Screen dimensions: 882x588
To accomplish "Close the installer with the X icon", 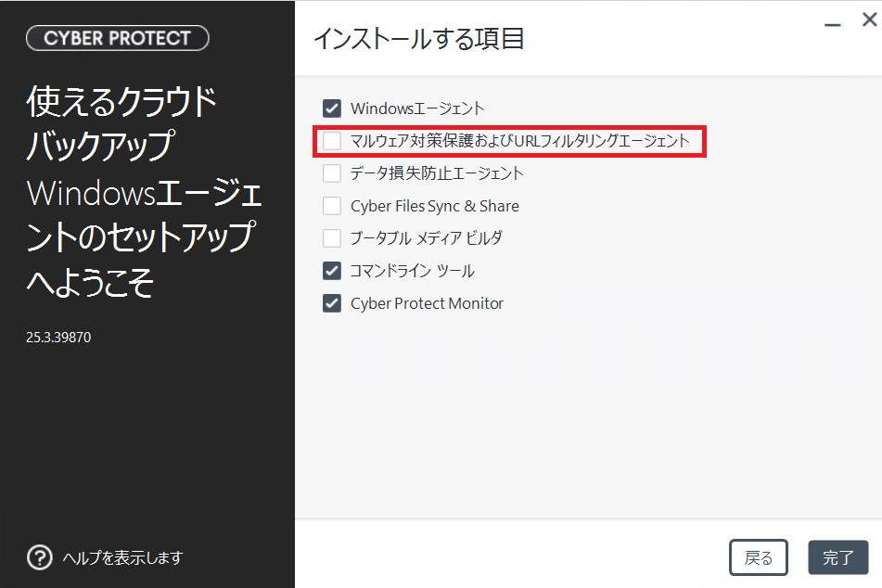I will 870,19.
